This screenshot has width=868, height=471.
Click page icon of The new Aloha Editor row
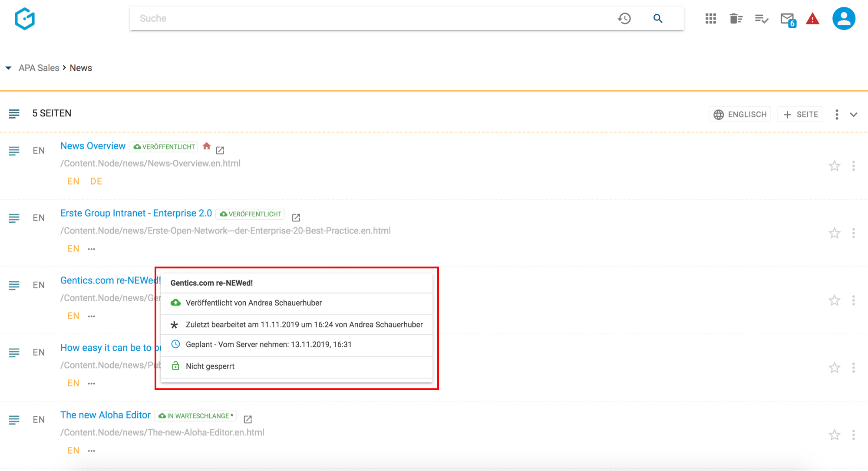[14, 420]
